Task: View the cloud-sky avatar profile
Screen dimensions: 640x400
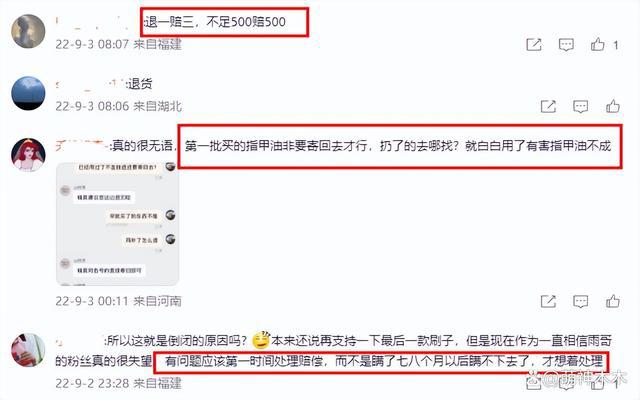Action: click(28, 31)
